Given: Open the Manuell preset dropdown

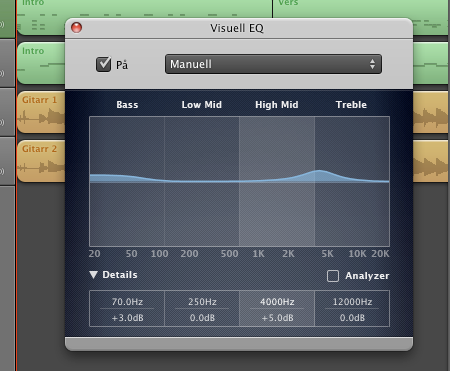Looking at the screenshot, I should pos(273,64).
